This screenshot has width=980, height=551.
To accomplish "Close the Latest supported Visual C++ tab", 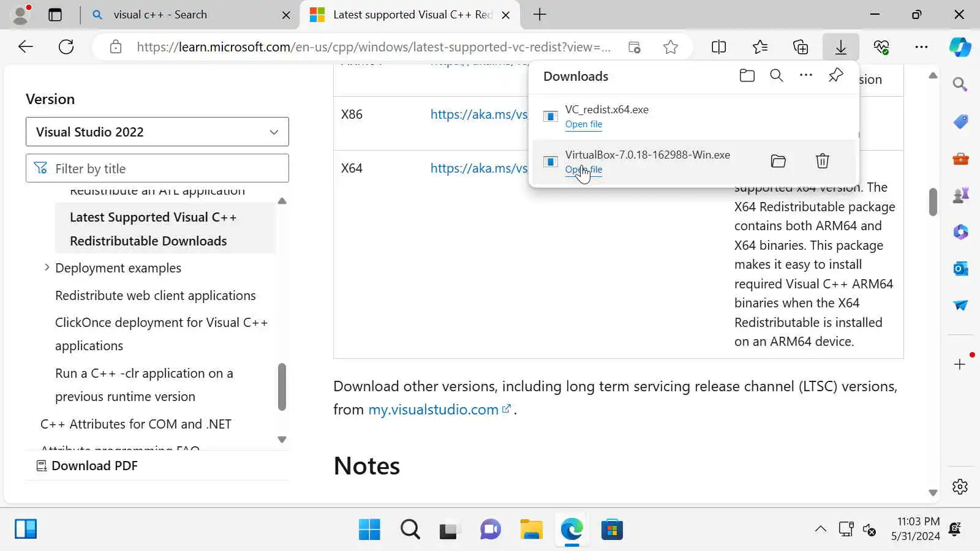I will pyautogui.click(x=506, y=15).
